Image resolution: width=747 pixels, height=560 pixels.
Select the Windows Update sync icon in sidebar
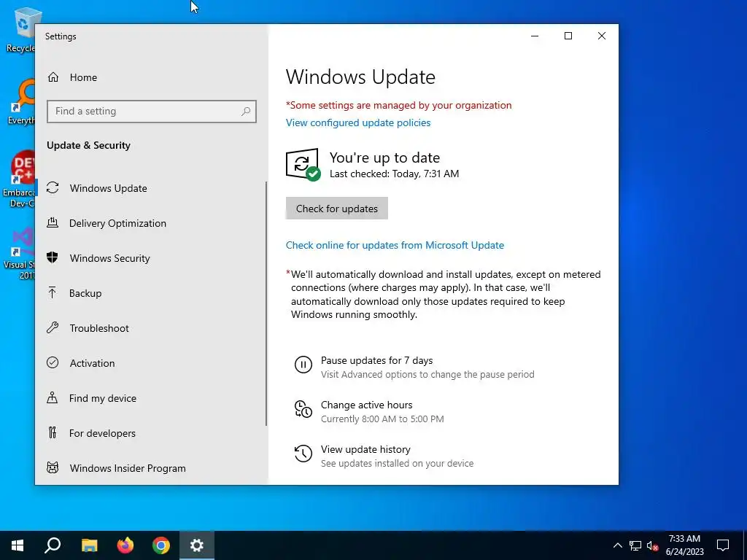point(53,187)
